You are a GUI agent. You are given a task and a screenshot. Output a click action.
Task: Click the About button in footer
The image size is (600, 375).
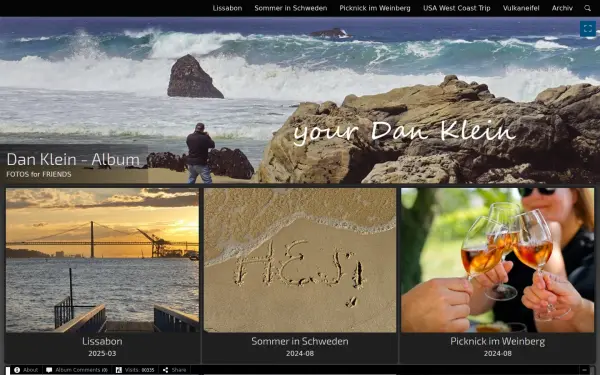click(x=26, y=370)
